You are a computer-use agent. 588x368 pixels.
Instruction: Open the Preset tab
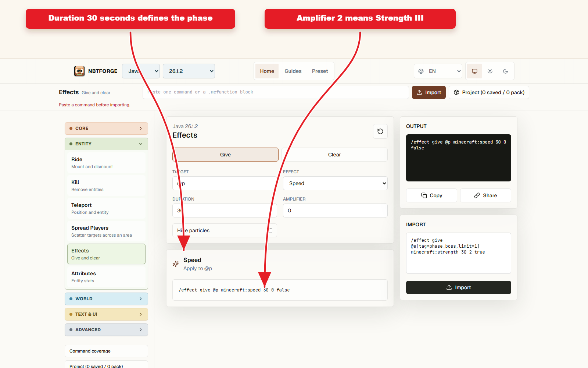pyautogui.click(x=320, y=71)
